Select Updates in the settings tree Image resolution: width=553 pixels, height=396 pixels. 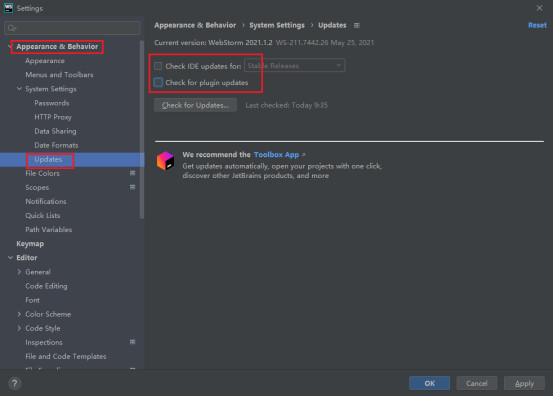(48, 159)
